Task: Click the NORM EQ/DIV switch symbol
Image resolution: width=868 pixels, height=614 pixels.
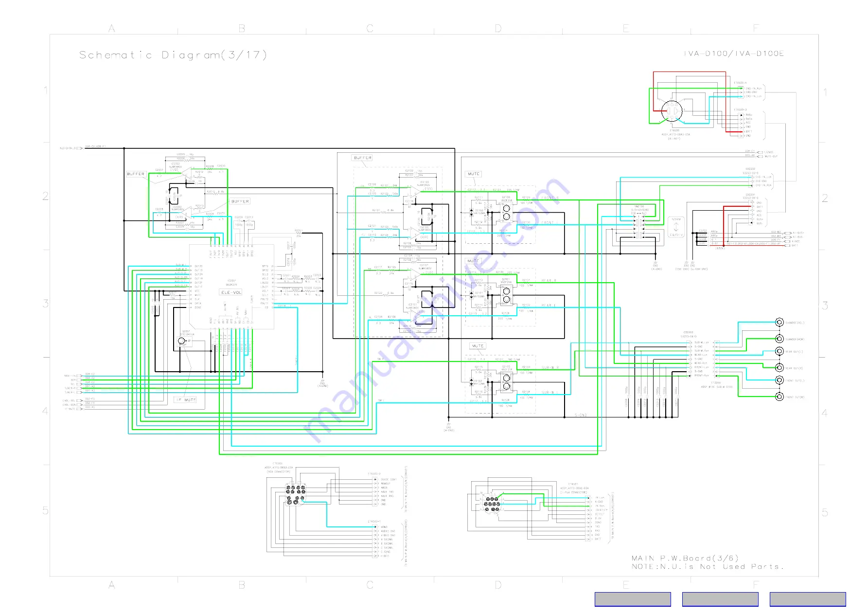Action: pos(676,227)
